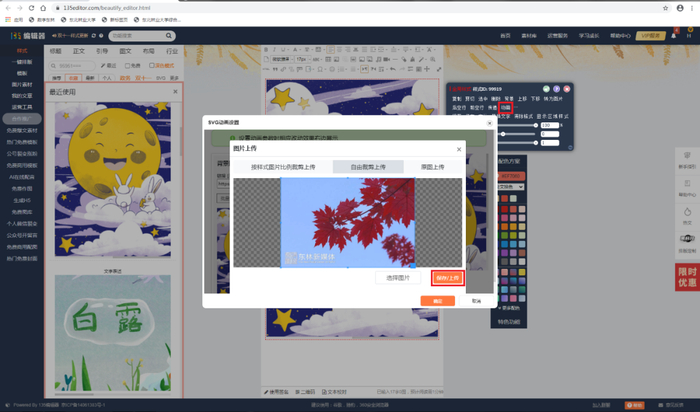This screenshot has height=412, width=700.
Task: Select left text alignment in toolbar
Action: pyautogui.click(x=331, y=50)
